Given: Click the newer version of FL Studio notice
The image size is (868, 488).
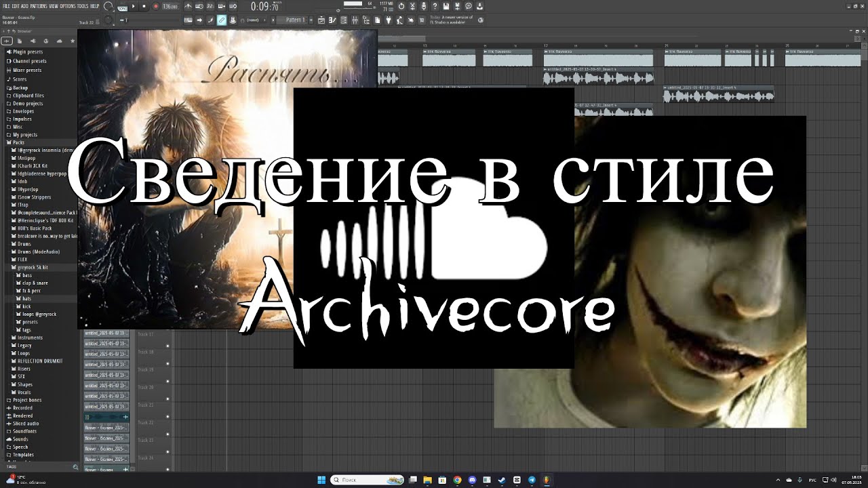Looking at the screenshot, I should (452, 20).
